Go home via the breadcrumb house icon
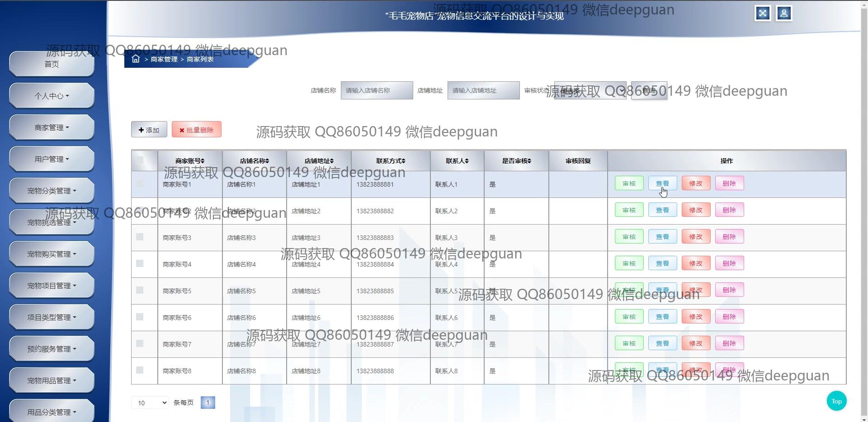This screenshot has width=868, height=422. coord(136,59)
